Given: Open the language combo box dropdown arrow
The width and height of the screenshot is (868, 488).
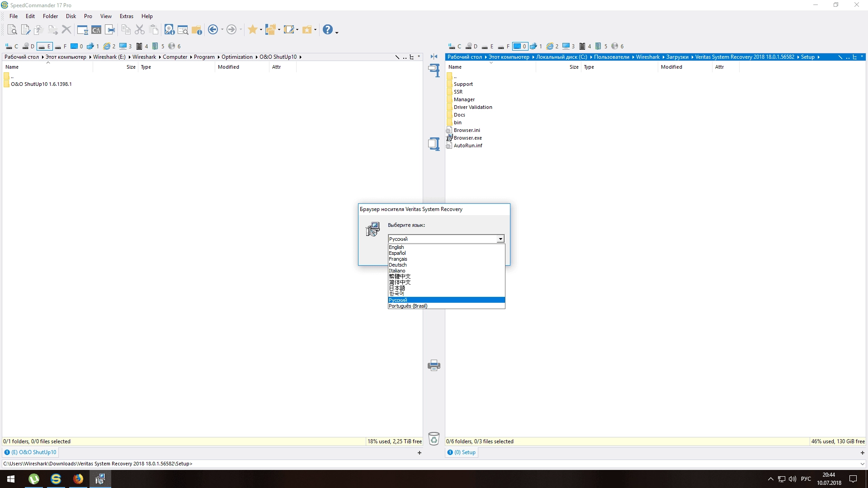Looking at the screenshot, I should [500, 239].
